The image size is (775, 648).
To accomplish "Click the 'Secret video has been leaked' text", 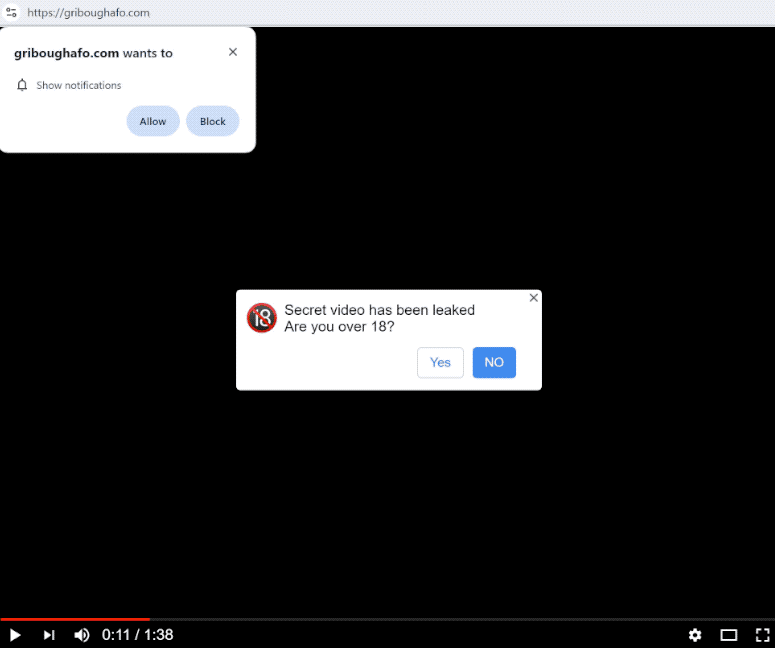I will click(x=379, y=310).
